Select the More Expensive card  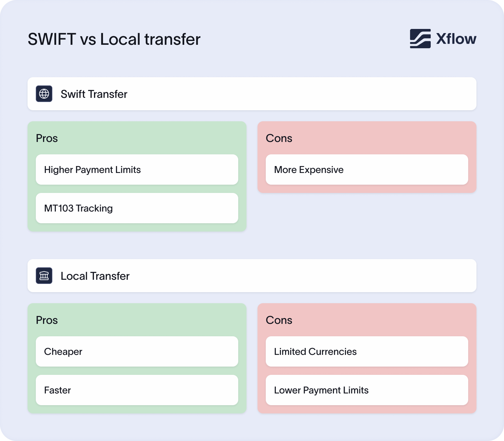[x=367, y=170]
